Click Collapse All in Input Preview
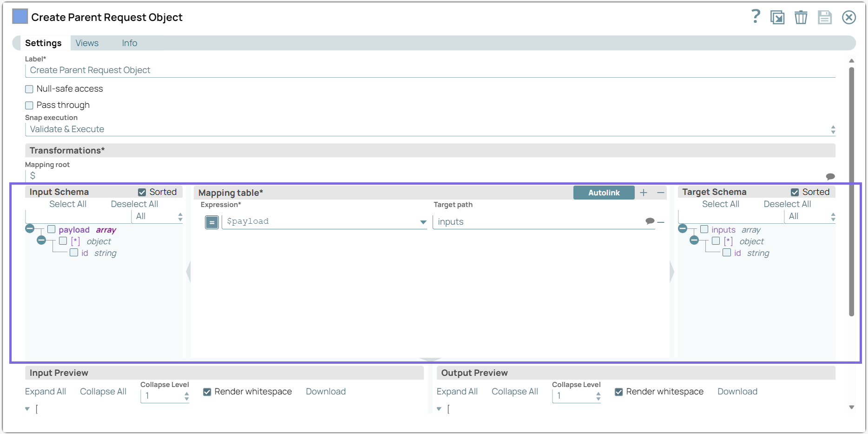Image resolution: width=868 pixels, height=434 pixels. pos(103,392)
